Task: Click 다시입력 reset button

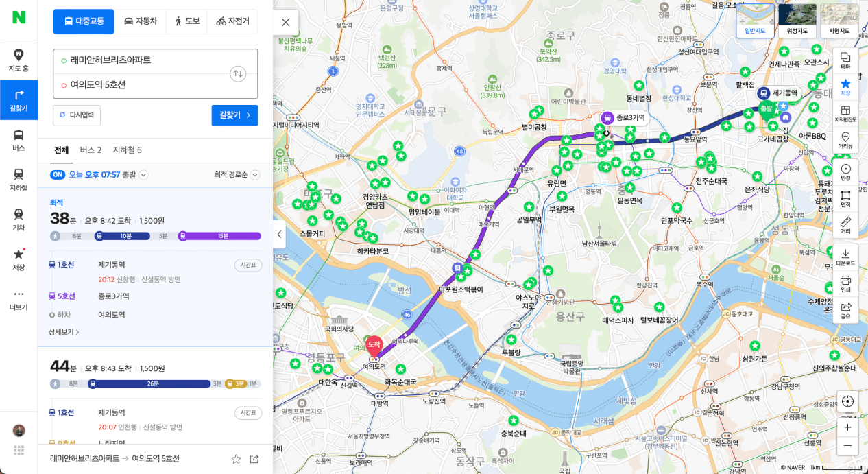Action: tap(77, 115)
